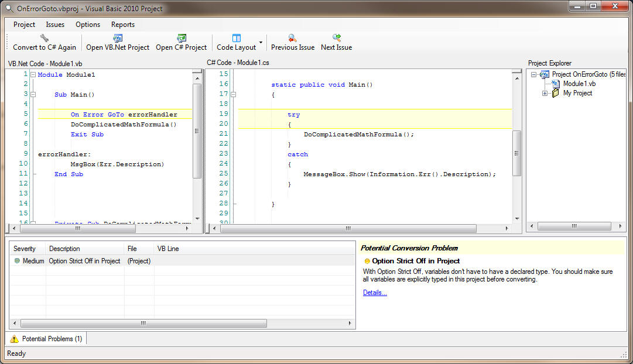Click the C# code vertical scrollbar thumb
Image resolution: width=633 pixels, height=364 pixels.
coord(516,153)
